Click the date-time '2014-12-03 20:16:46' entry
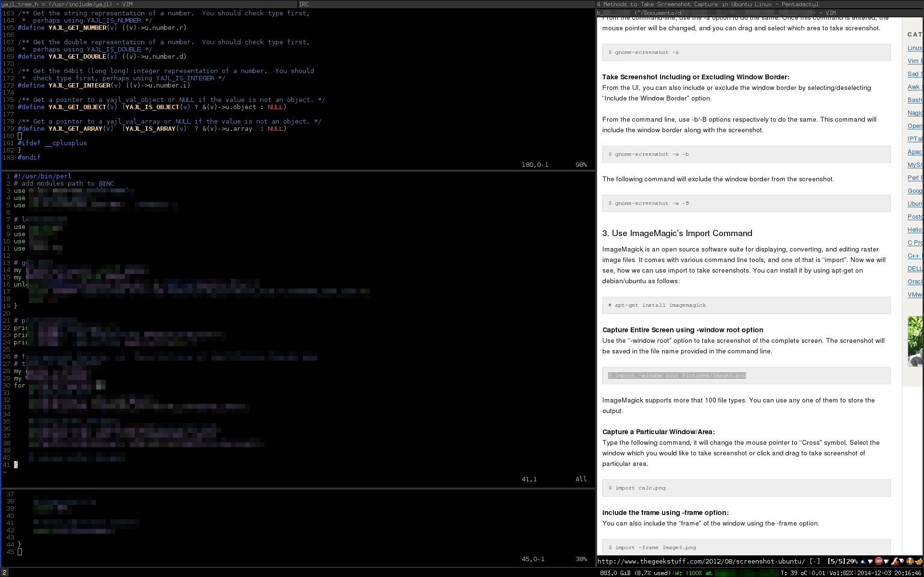Viewport: 924px width, 577px height. pyautogui.click(x=889, y=573)
